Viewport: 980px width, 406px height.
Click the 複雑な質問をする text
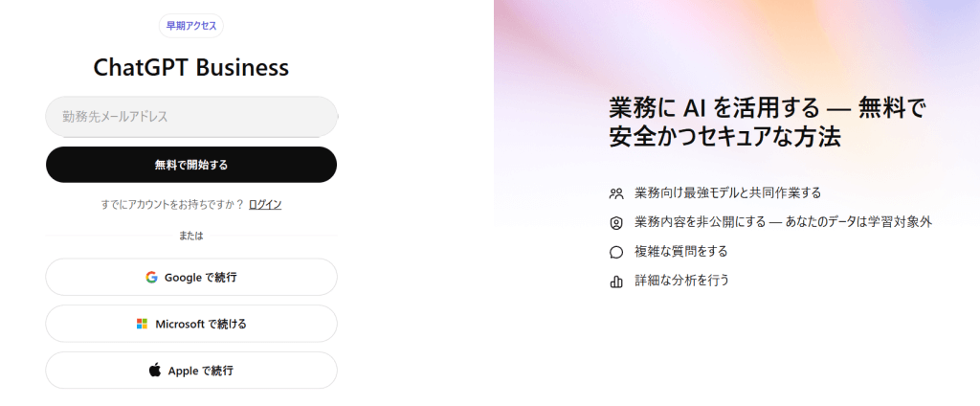680,252
